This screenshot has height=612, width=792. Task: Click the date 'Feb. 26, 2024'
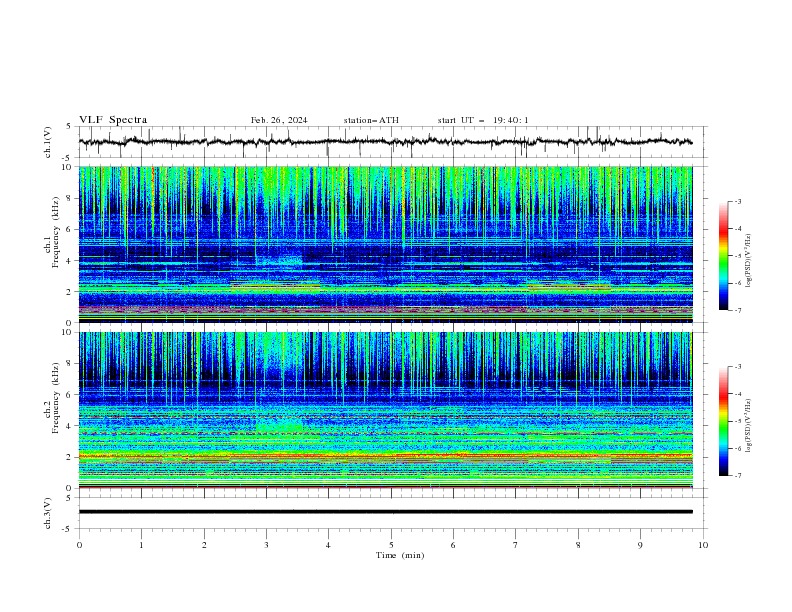coord(279,120)
